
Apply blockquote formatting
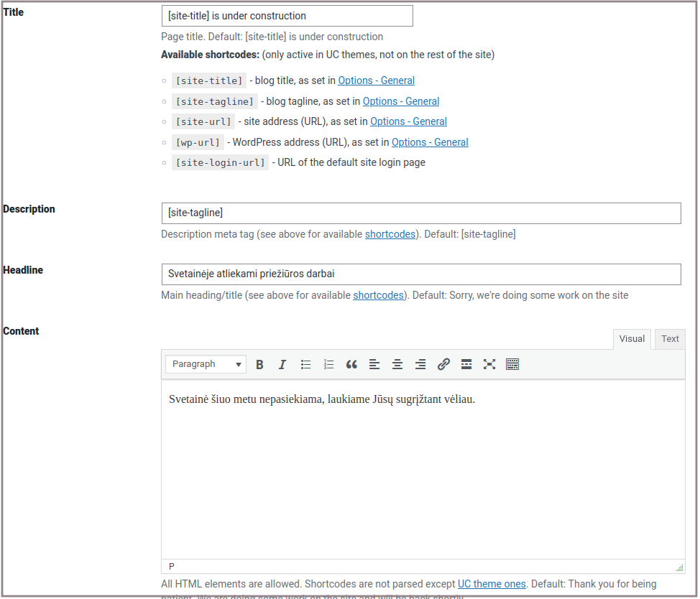tap(351, 365)
